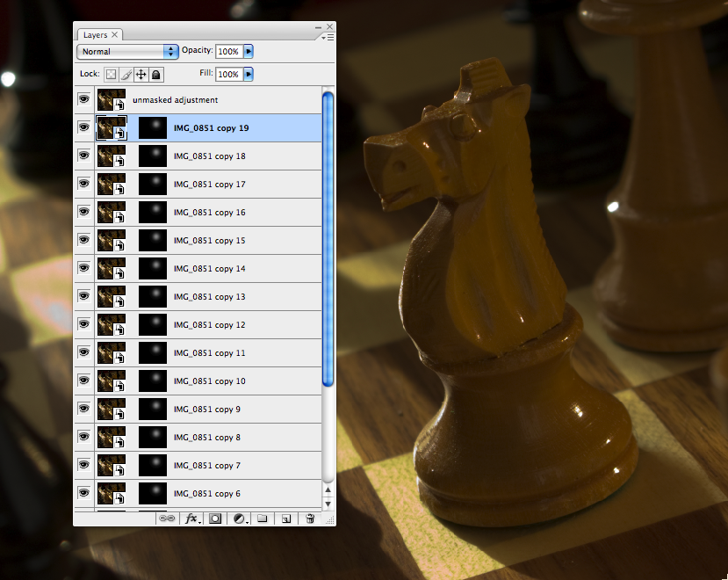Image resolution: width=728 pixels, height=580 pixels.
Task: Add a layer style (fx)
Action: click(x=191, y=518)
